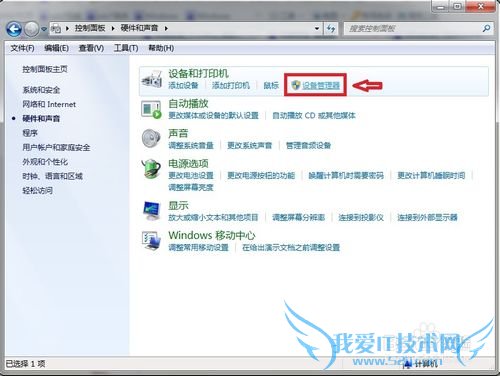Click 更改电源按钮的功能 link
The image size is (500, 376).
(261, 176)
